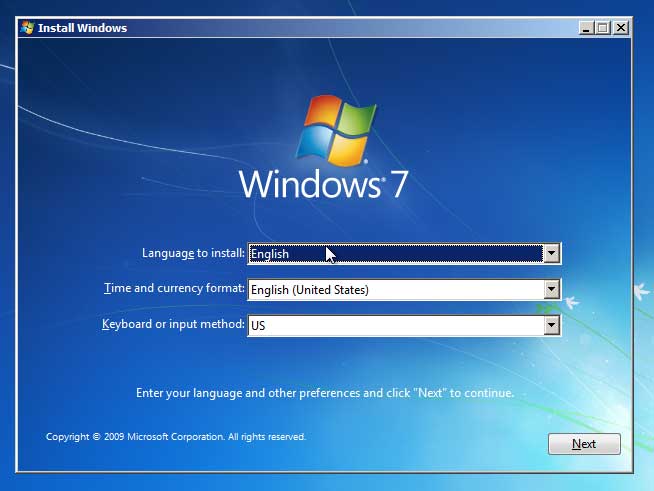This screenshot has height=491, width=654.
Task: Open the Keyboard or input method arrow
Action: click(551, 325)
